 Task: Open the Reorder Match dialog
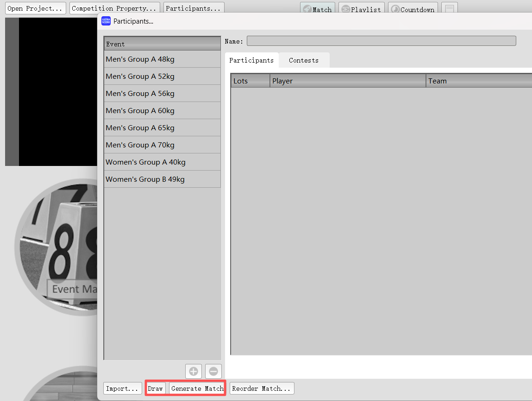tap(262, 388)
